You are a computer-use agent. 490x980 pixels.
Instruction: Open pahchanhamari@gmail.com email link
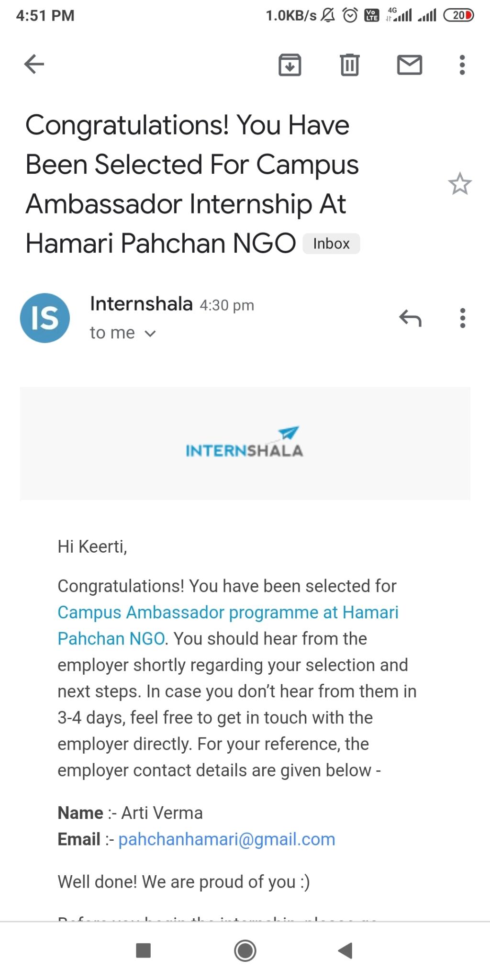[227, 839]
